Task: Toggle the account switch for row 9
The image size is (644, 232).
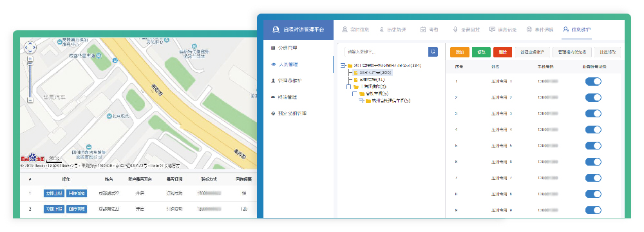Action: point(593,210)
